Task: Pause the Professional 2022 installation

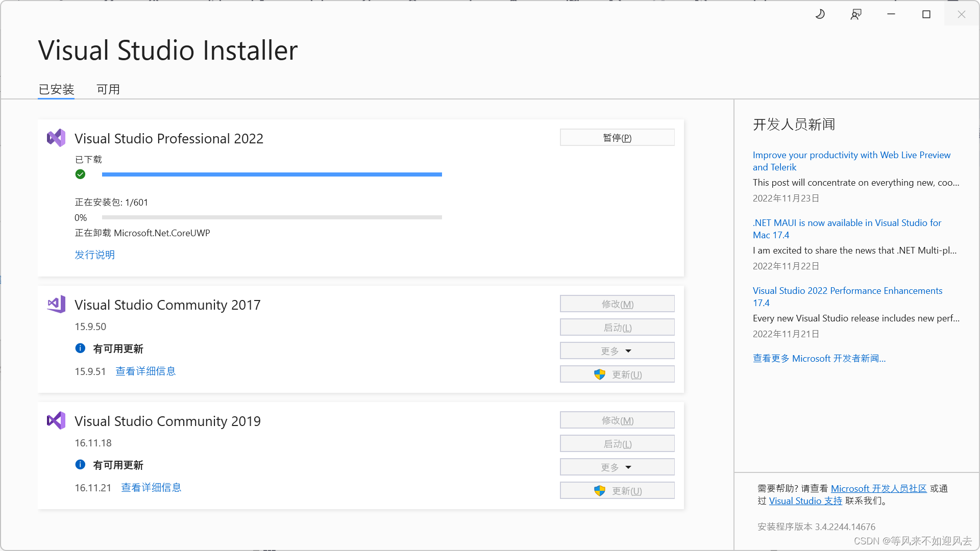Action: click(x=617, y=138)
